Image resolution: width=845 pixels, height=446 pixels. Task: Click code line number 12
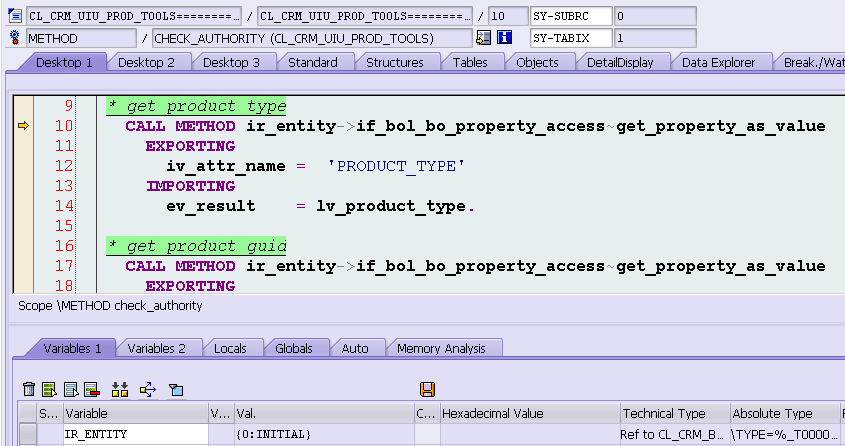pos(64,165)
